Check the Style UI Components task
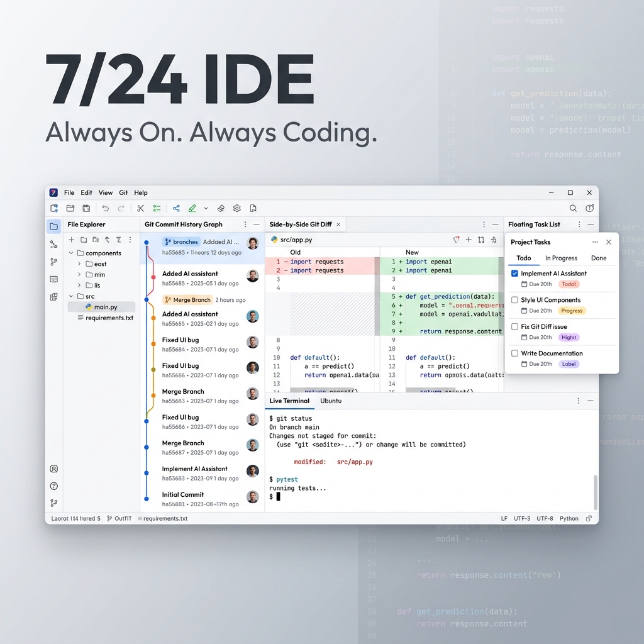This screenshot has height=644, width=644. pyautogui.click(x=514, y=300)
